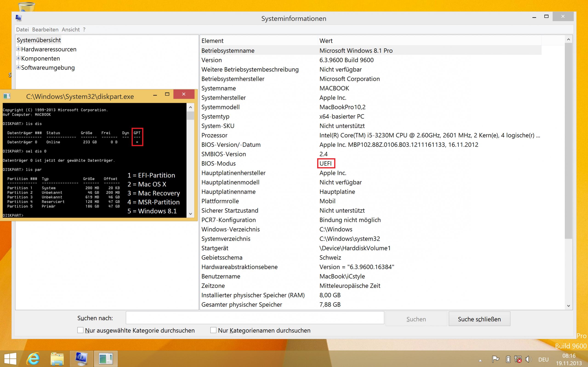Click the diskpart console scroll down arrow
This screenshot has height=367, width=588.
coord(190,214)
